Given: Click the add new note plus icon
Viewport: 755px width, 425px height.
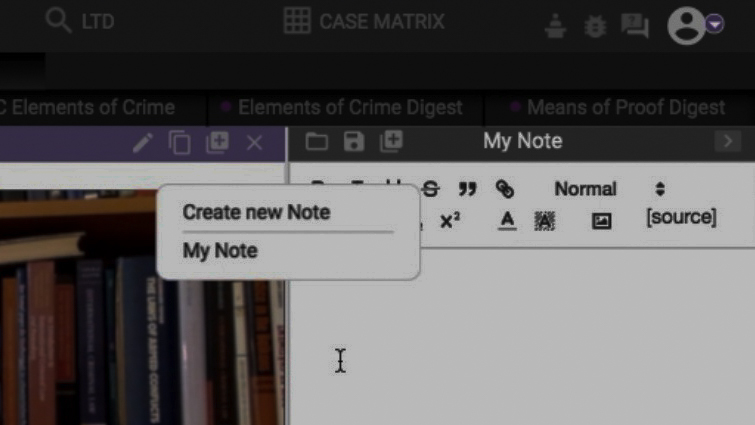Looking at the screenshot, I should pos(391,141).
